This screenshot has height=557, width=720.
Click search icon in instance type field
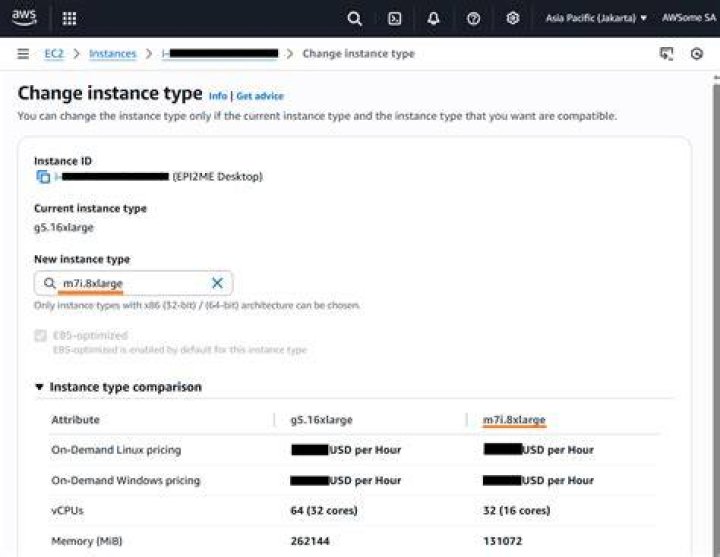pyautogui.click(x=49, y=283)
